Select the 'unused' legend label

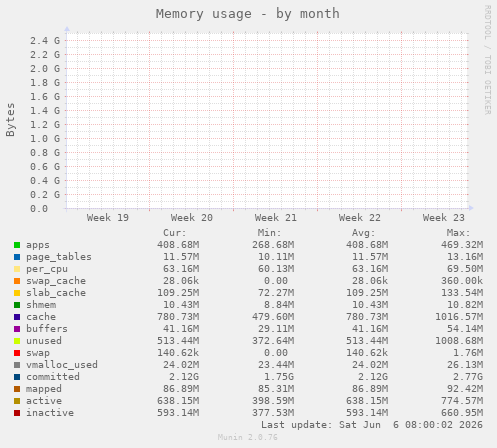coord(44,341)
